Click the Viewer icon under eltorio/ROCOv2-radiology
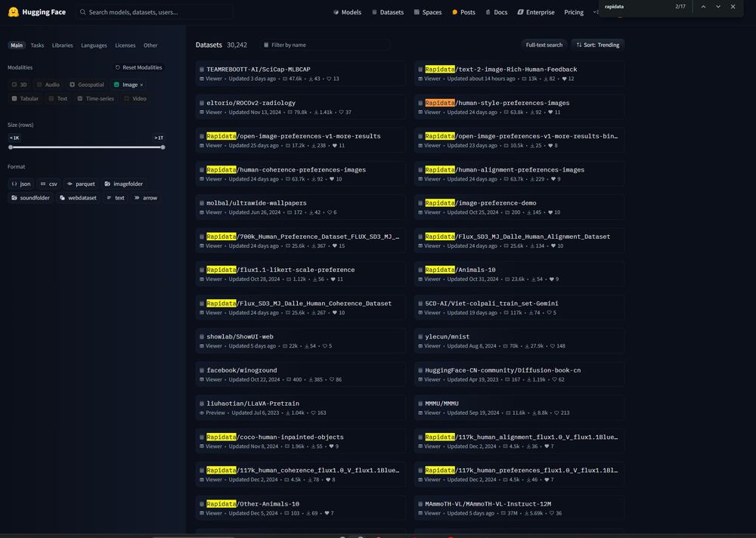The image size is (756, 538). [x=202, y=113]
